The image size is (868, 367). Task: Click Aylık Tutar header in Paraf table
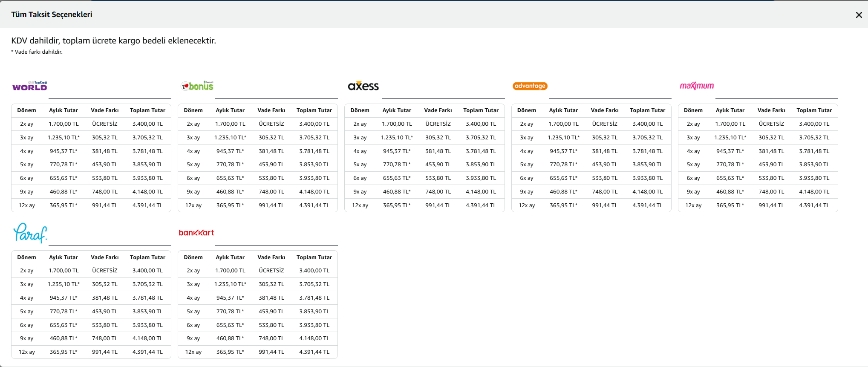(63, 257)
